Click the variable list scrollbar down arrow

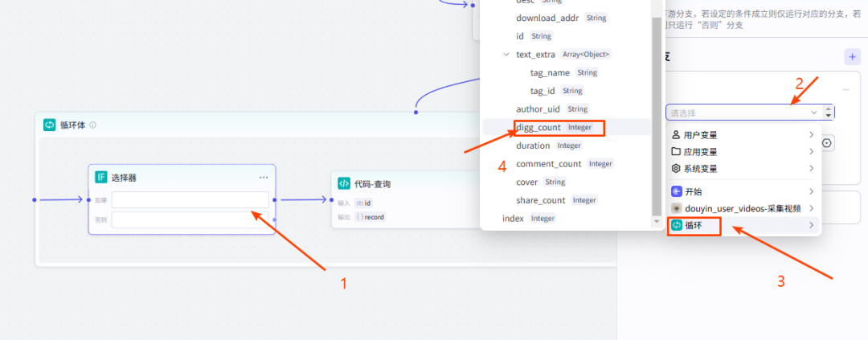pyautogui.click(x=657, y=221)
